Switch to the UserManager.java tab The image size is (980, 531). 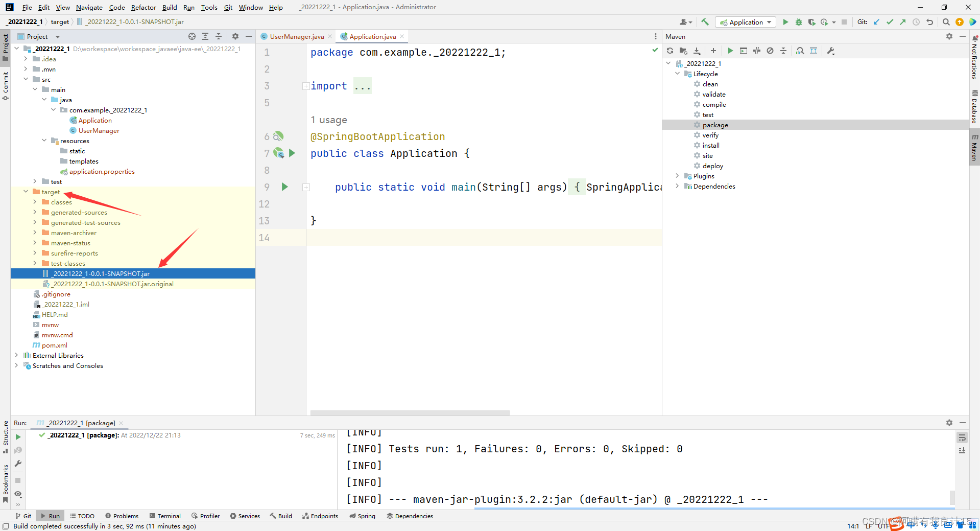296,36
